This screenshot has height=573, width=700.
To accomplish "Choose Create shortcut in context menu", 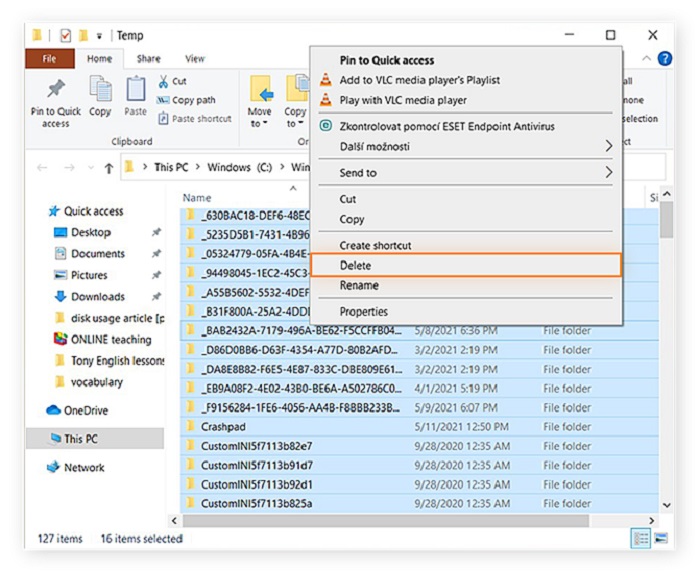I will coord(466,245).
